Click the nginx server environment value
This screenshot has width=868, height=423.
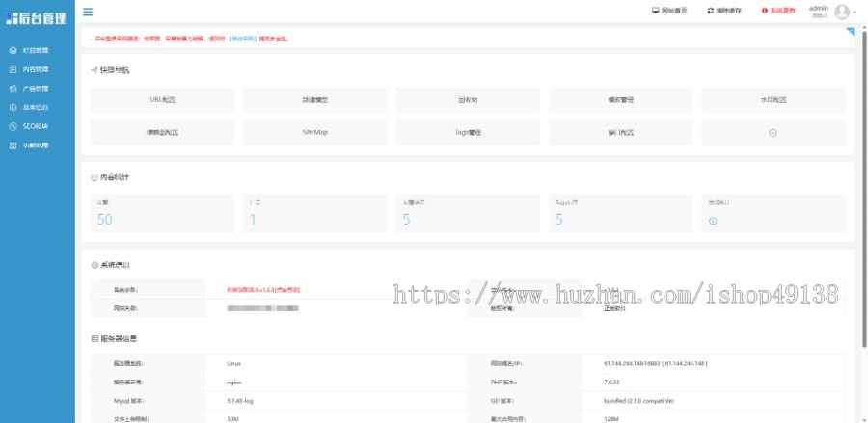coord(234,383)
